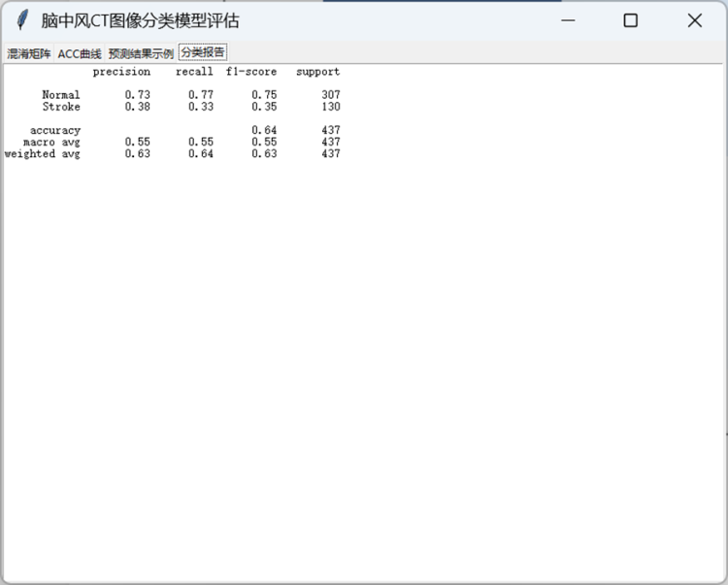Click the Normal support value 307
The height and width of the screenshot is (585, 728).
coord(330,95)
